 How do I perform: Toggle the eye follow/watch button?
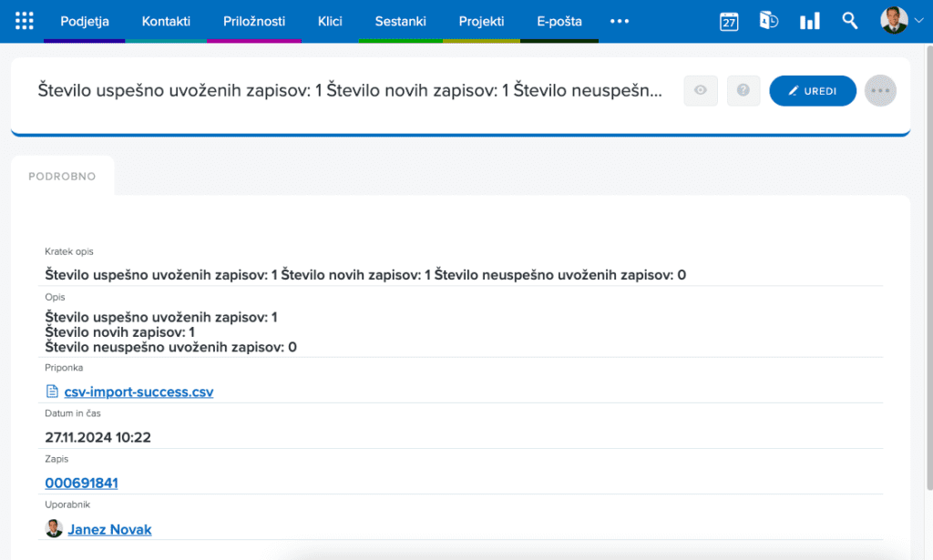click(701, 90)
